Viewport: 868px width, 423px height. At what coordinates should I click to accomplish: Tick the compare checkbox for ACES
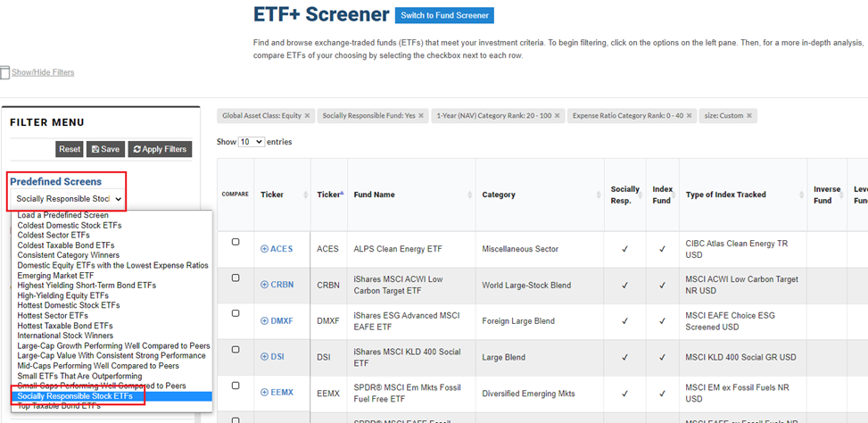tap(236, 242)
